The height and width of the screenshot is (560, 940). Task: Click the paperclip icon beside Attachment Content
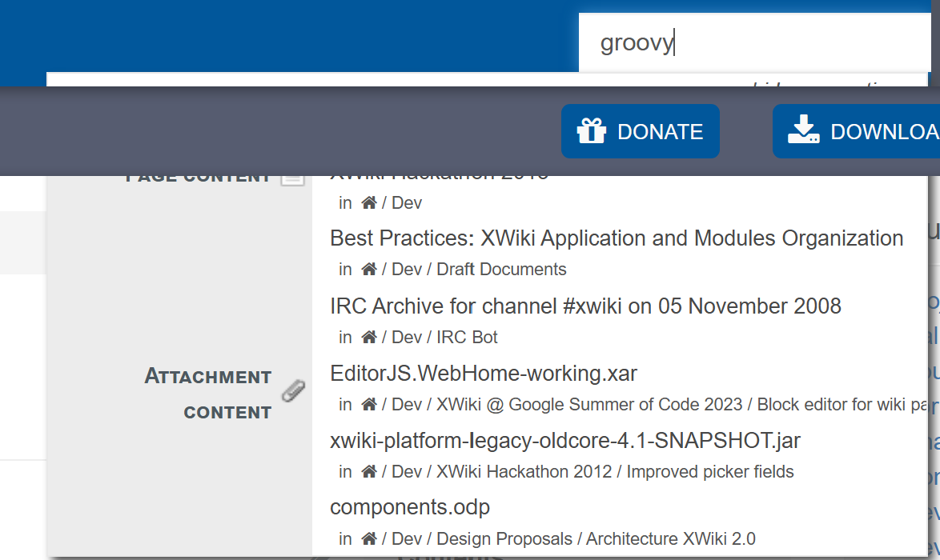(x=293, y=391)
